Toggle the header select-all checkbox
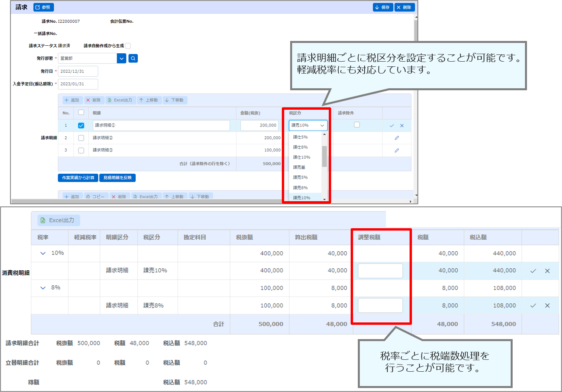This screenshot has height=392, width=562. pyautogui.click(x=81, y=113)
